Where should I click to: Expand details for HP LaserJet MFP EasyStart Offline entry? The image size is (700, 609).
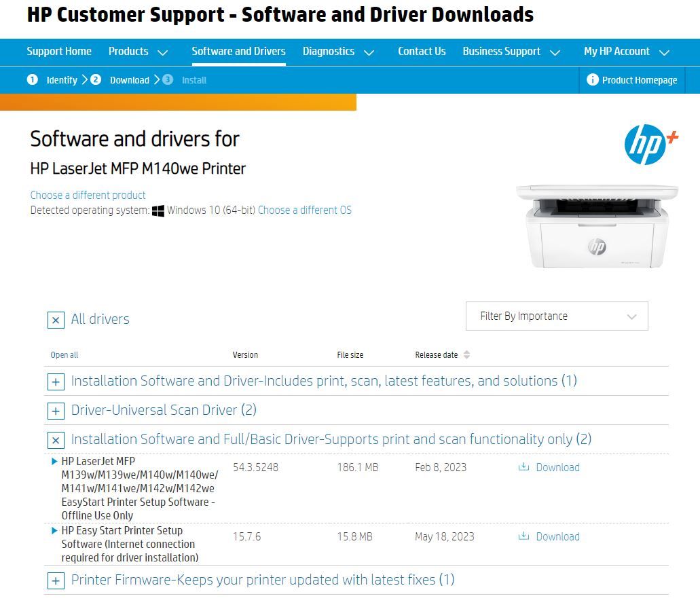point(54,461)
